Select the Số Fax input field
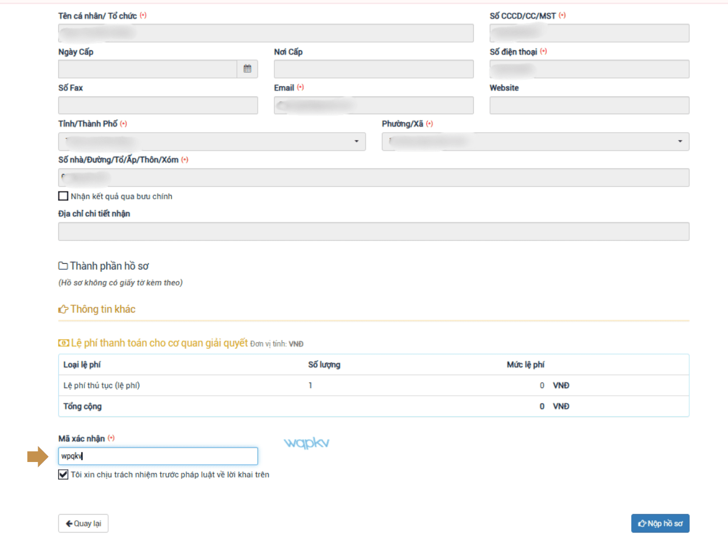 pyautogui.click(x=158, y=105)
